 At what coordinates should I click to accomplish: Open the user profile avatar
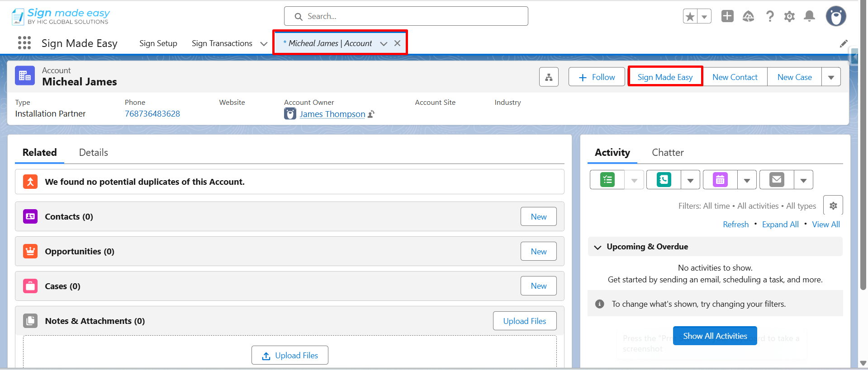coord(836,16)
